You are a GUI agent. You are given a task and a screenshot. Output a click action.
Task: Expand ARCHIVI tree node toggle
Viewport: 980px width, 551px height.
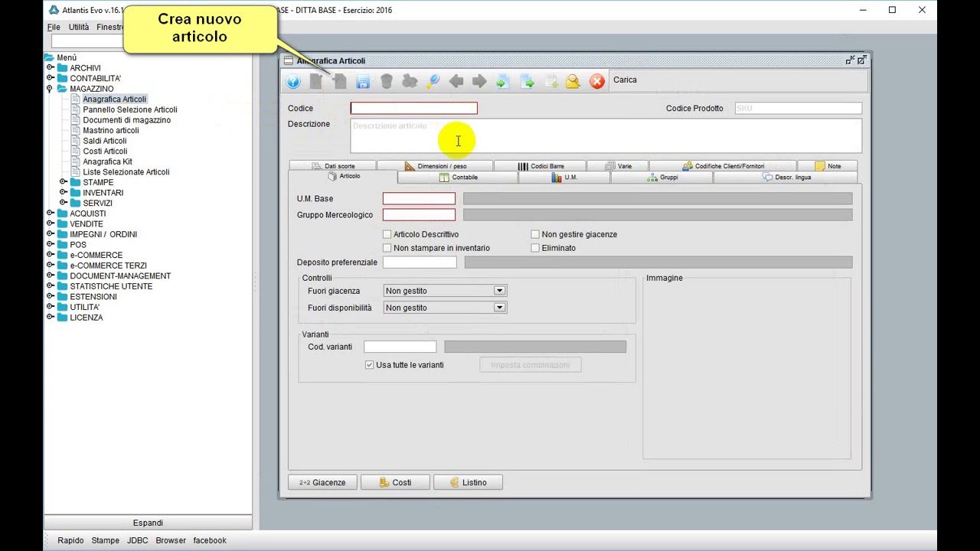pos(50,68)
